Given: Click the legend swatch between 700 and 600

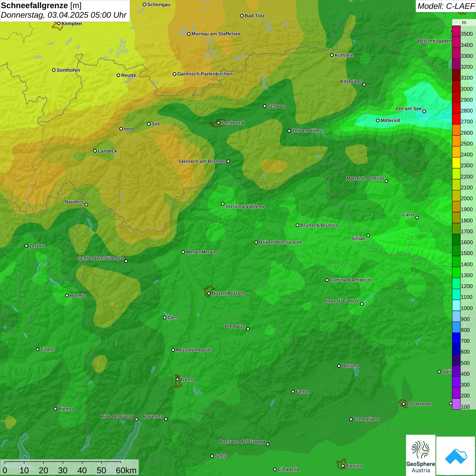Looking at the screenshot, I should (x=456, y=349).
